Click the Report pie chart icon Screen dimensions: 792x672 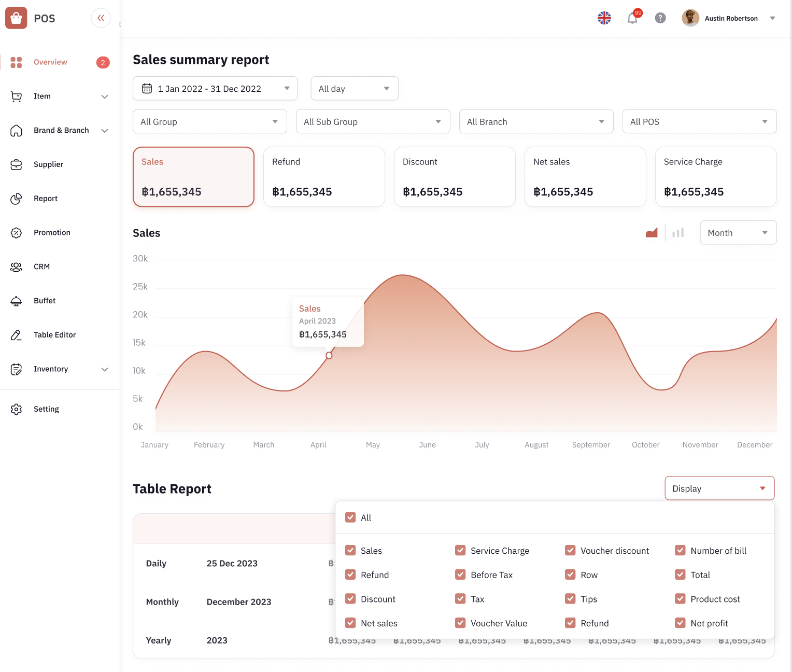click(16, 199)
